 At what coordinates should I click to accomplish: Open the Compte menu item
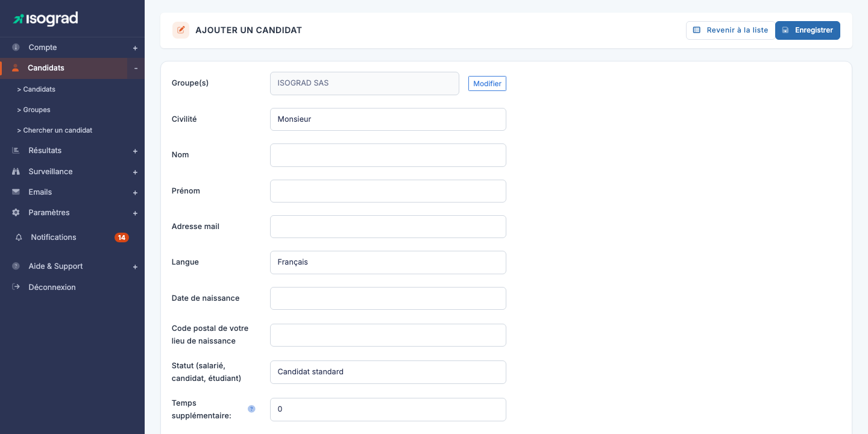[x=43, y=47]
